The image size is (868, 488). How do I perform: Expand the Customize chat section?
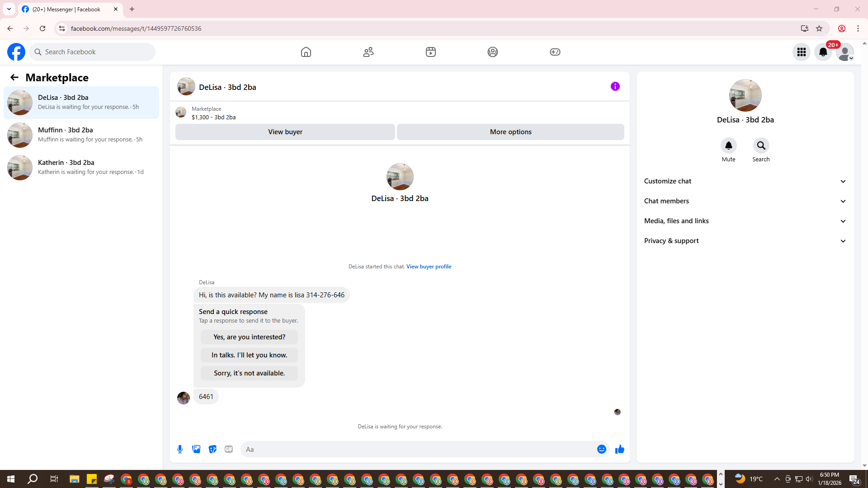(x=745, y=181)
